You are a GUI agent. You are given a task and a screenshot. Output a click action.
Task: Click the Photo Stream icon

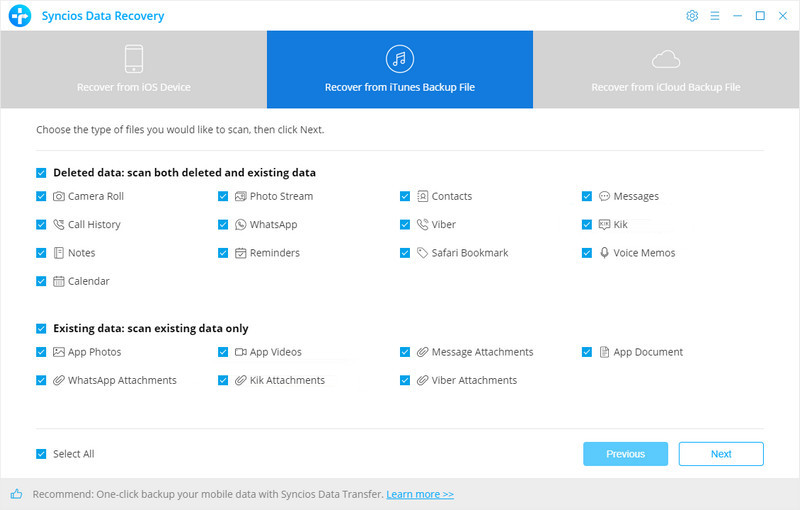[x=240, y=196]
